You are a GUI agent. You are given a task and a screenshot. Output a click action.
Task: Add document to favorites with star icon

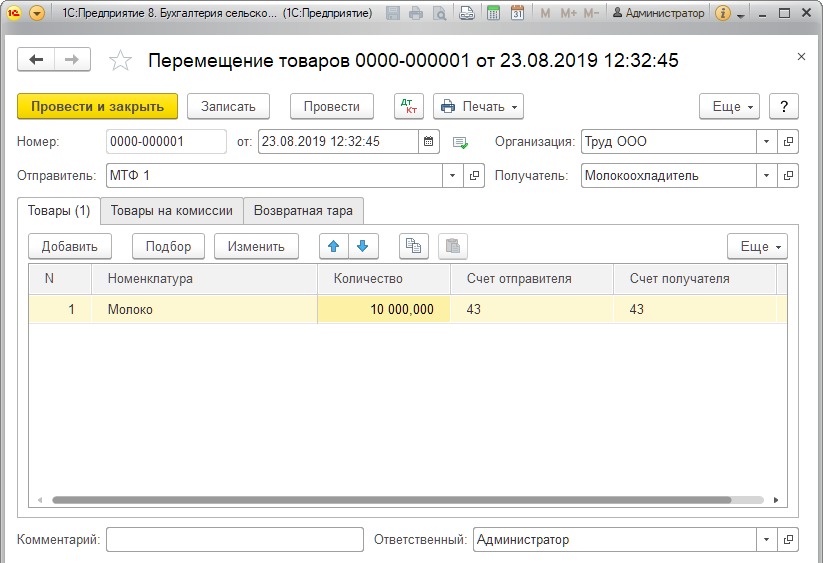click(120, 60)
